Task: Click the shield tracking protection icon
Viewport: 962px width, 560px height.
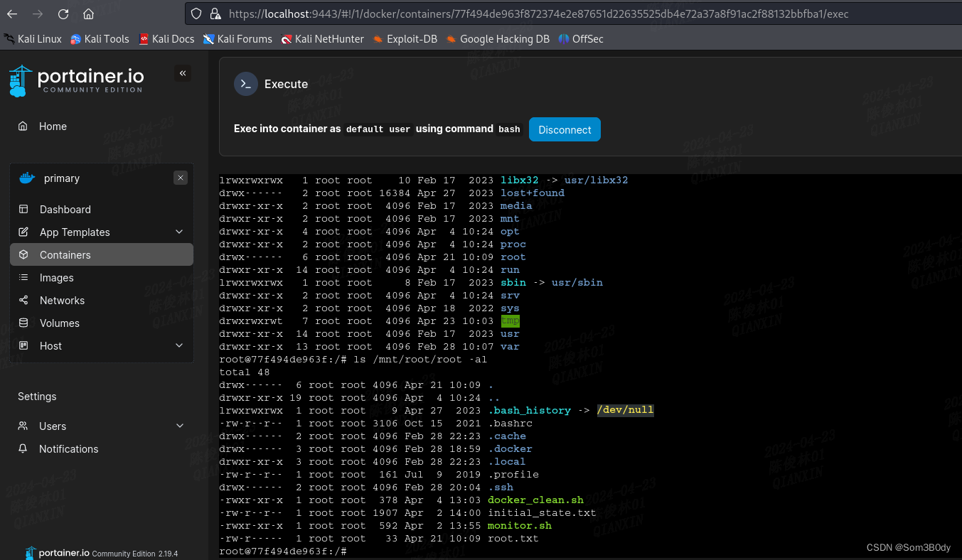Action: pos(198,14)
